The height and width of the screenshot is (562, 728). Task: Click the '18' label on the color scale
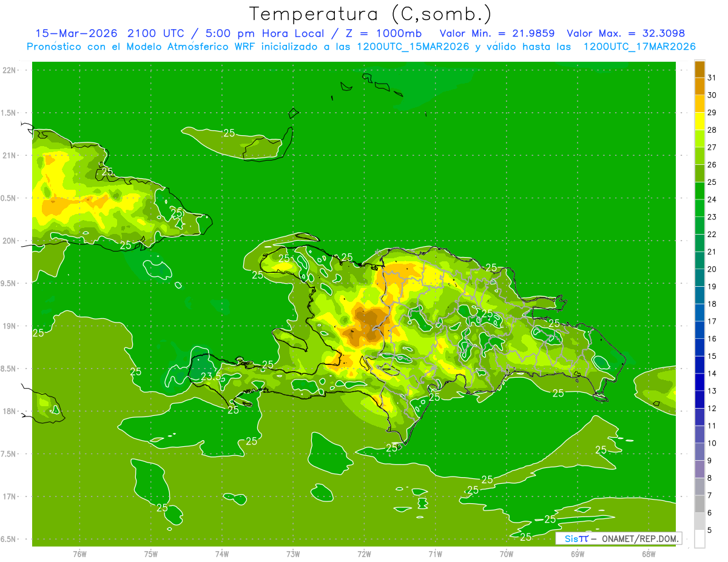(712, 304)
